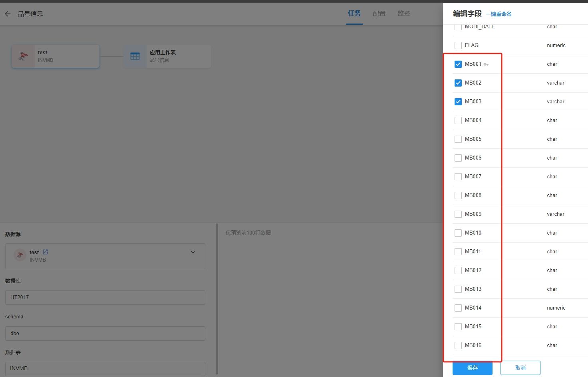
Task: Open the 数据库 HT2017 field options
Action: [105, 297]
